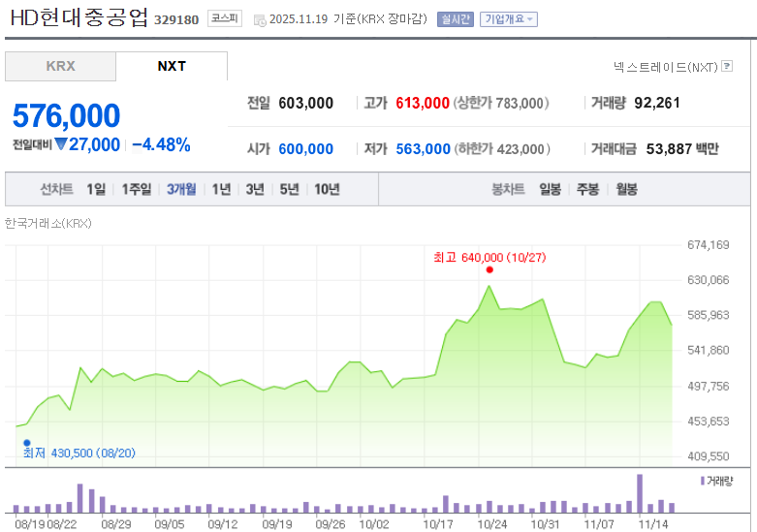The image size is (757, 532).
Task: Open the 넥스트레이드(NXT) help question icon
Action: (x=727, y=66)
